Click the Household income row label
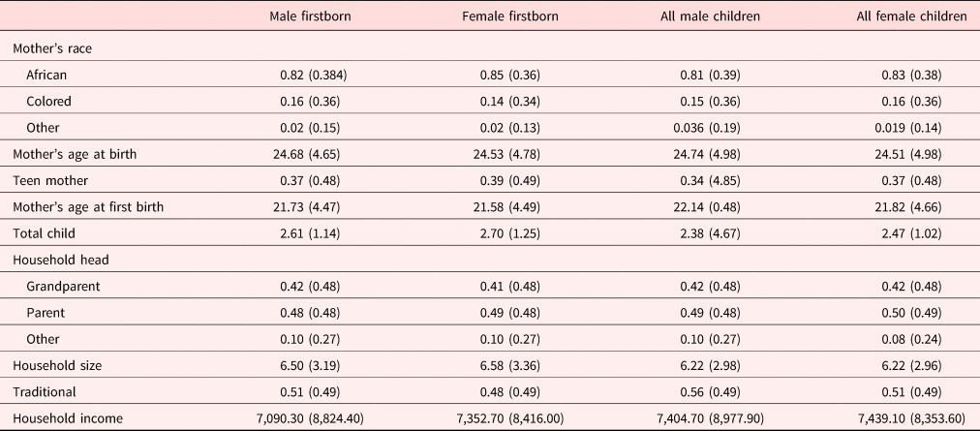Image resolution: width=980 pixels, height=431 pixels. (x=61, y=418)
